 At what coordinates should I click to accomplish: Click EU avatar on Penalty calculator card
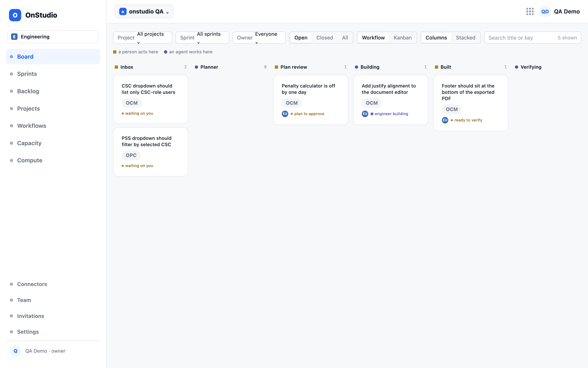285,114
